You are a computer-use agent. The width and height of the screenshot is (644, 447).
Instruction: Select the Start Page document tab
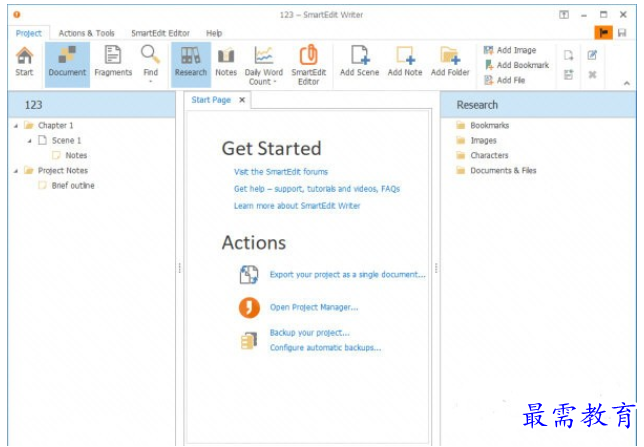(211, 100)
